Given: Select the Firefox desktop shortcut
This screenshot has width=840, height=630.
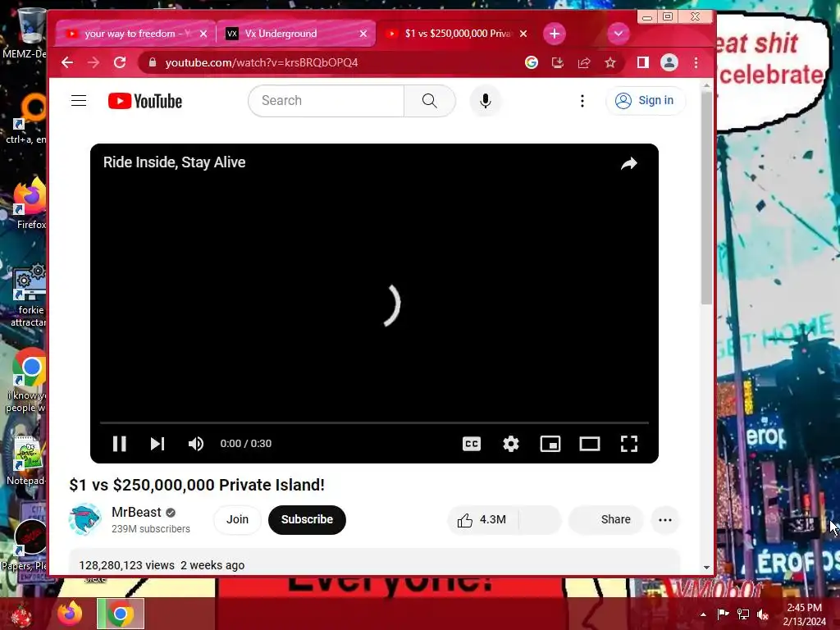Looking at the screenshot, I should 30,204.
